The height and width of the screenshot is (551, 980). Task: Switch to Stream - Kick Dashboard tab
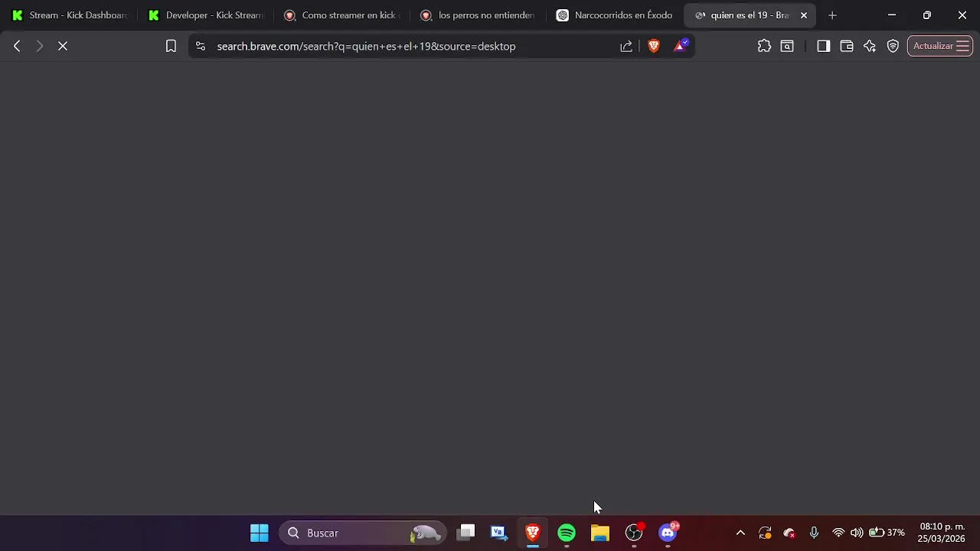coord(70,15)
